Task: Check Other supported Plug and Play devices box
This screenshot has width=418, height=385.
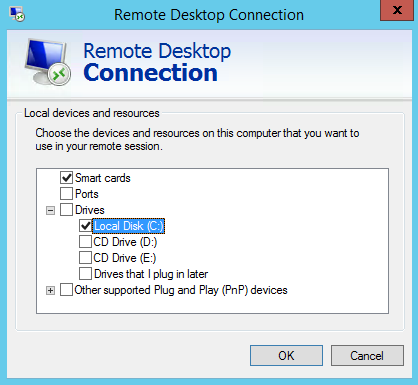Action: tap(66, 290)
